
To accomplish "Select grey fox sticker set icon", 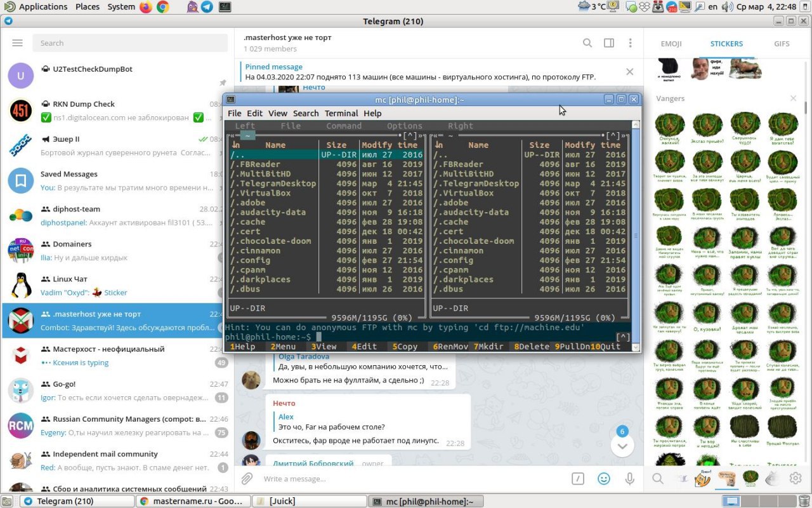I will point(773,479).
